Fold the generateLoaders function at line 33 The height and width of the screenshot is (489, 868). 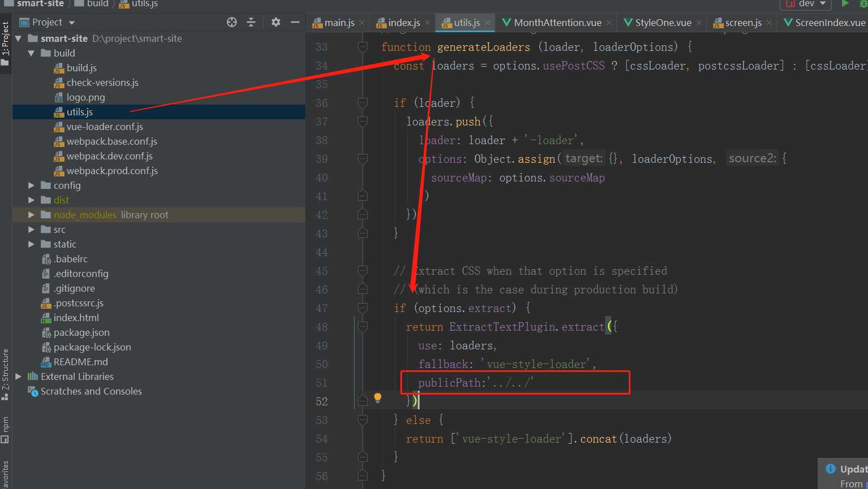[362, 47]
